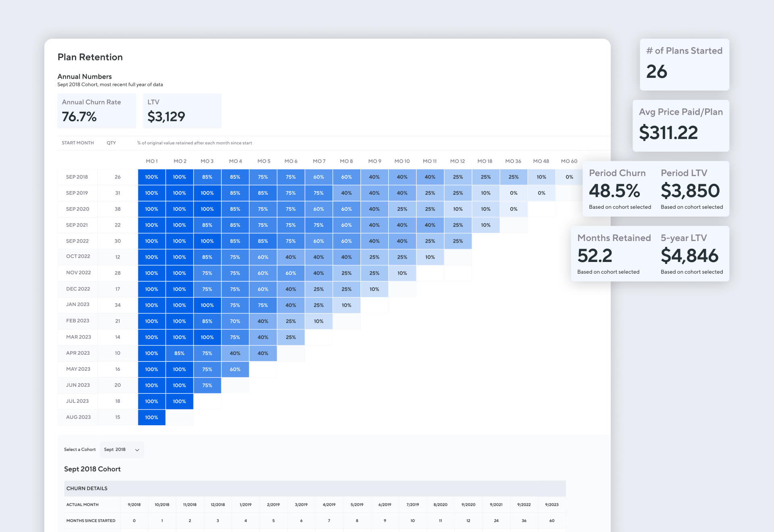Click the 0% cell in SEP 2018 row
Viewport: 774px width, 532px height.
pyautogui.click(x=569, y=177)
